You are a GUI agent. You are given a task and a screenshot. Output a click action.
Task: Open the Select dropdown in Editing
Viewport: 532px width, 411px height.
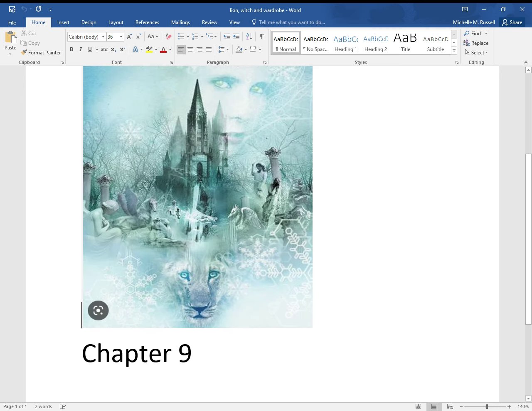tap(476, 53)
